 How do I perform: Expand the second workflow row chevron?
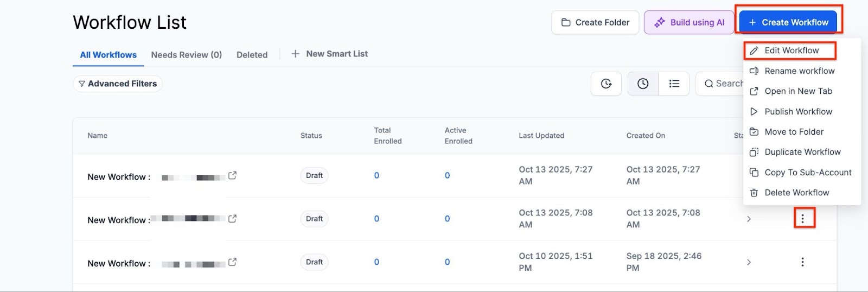[749, 219]
